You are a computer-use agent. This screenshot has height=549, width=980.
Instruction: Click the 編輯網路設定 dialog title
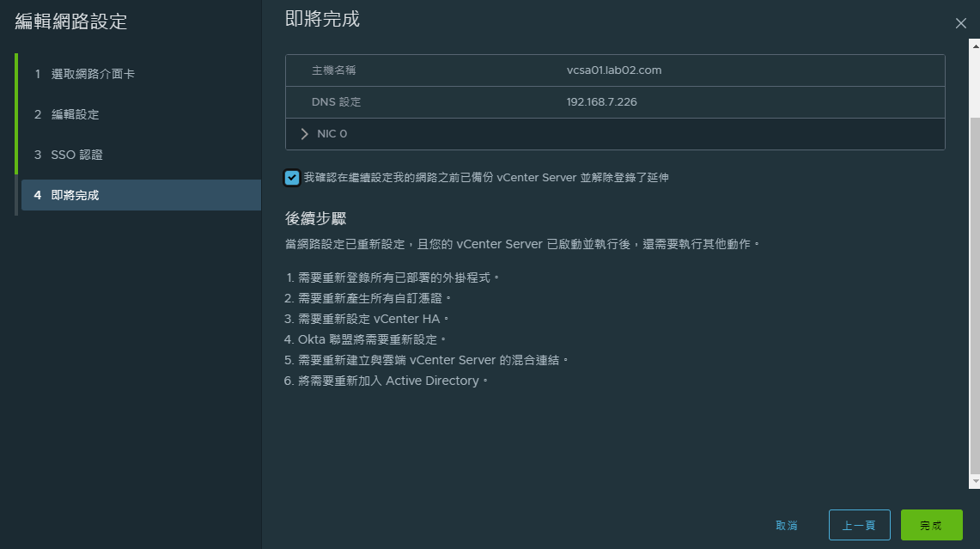71,21
